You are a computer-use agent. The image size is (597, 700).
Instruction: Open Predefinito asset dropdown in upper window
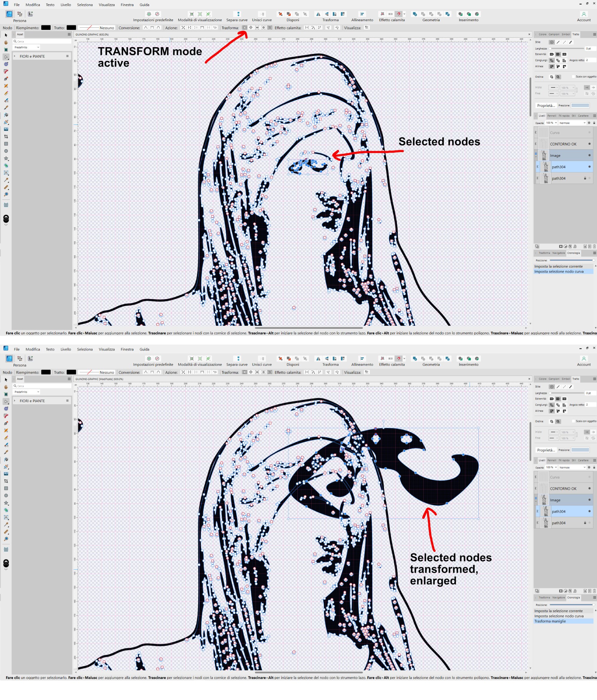pyautogui.click(x=27, y=47)
